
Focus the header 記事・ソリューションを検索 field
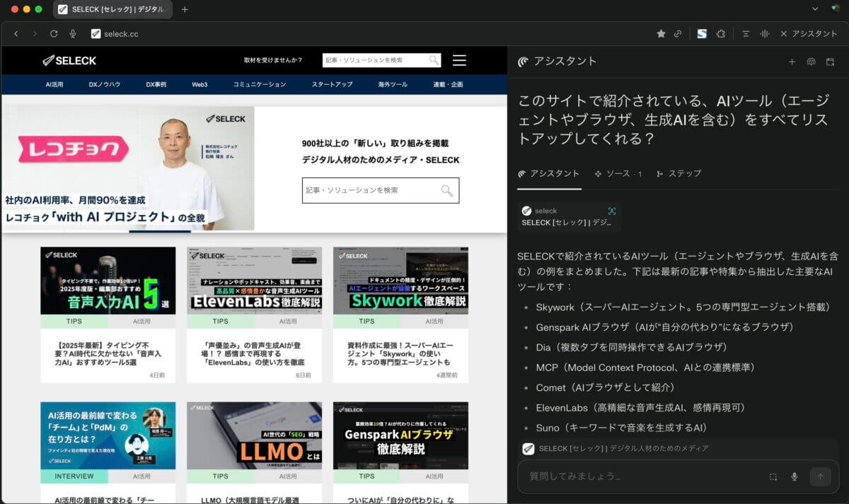(x=381, y=60)
